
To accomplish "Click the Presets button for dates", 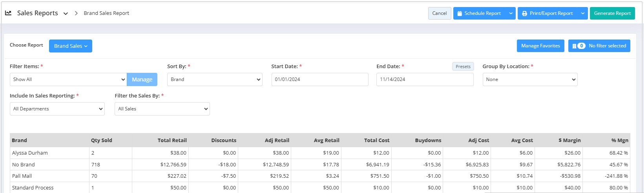I will pos(463,67).
